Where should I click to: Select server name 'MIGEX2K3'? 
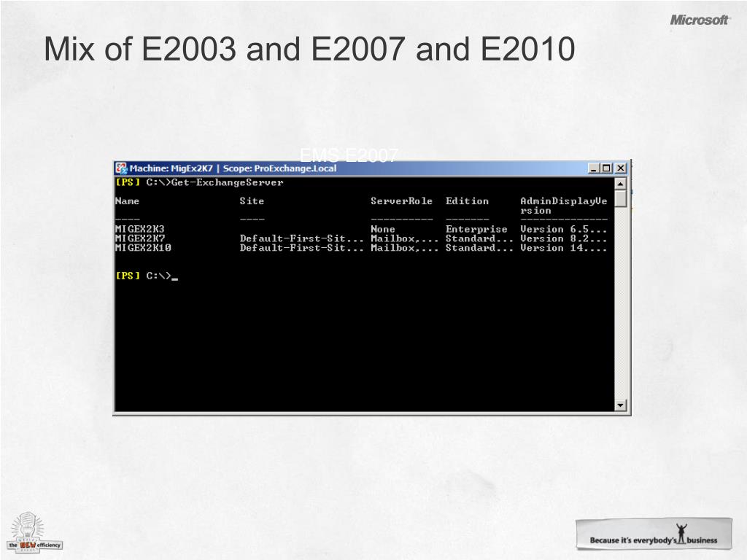tap(140, 229)
